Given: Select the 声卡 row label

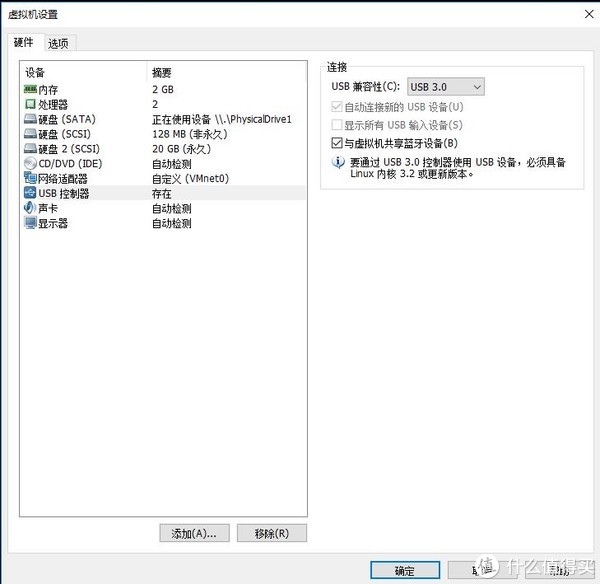Looking at the screenshot, I should (x=48, y=208).
